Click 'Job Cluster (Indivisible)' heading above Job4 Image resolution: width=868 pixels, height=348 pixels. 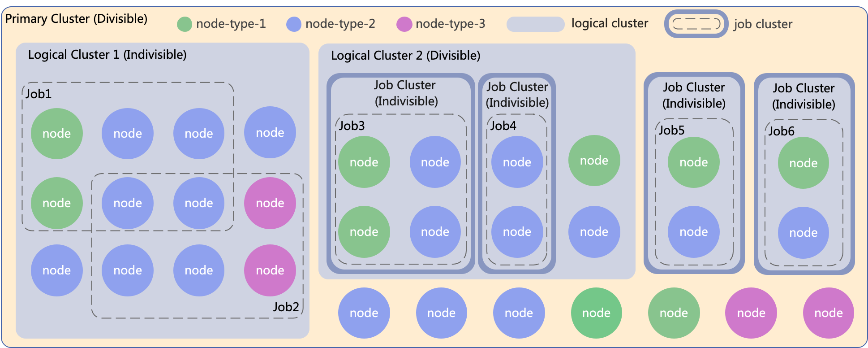click(x=517, y=95)
